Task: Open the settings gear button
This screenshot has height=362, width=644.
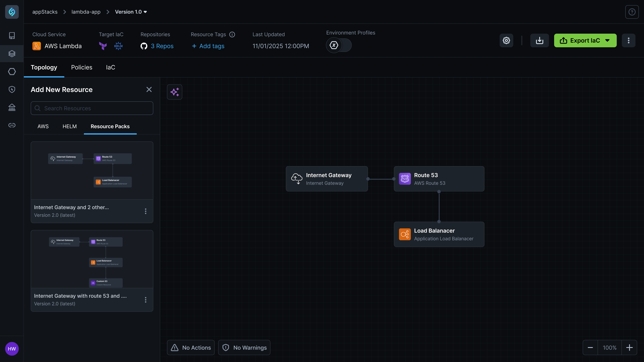Action: (506, 40)
